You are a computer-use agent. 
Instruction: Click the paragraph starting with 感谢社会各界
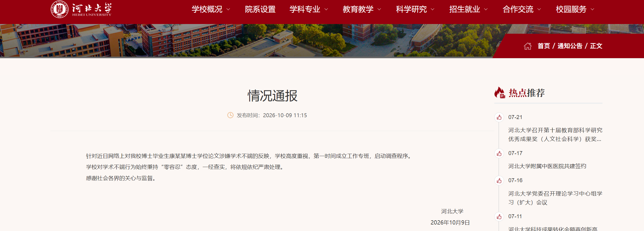tap(122, 178)
